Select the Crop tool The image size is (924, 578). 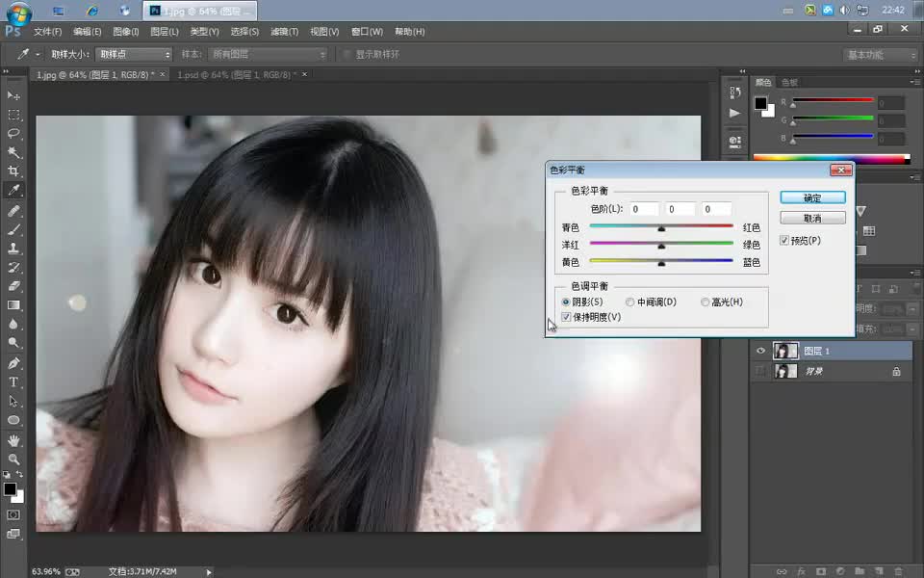(x=13, y=171)
